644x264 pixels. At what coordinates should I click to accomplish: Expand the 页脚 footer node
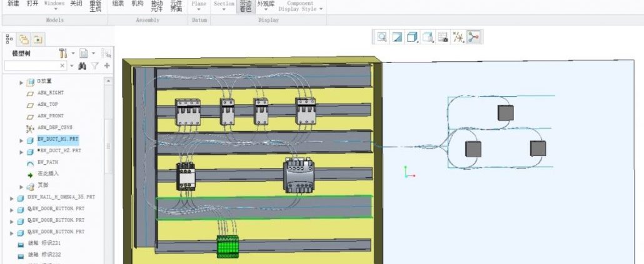click(x=21, y=187)
